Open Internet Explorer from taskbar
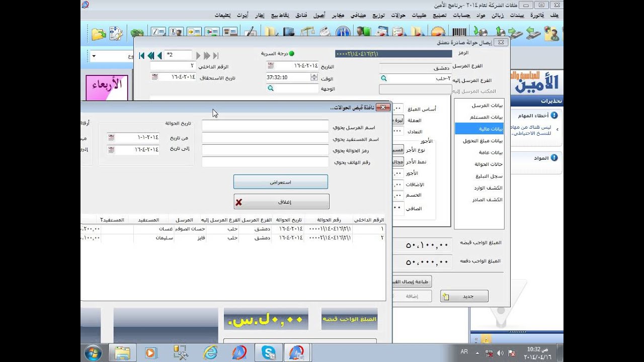644x362 pixels. click(x=210, y=352)
